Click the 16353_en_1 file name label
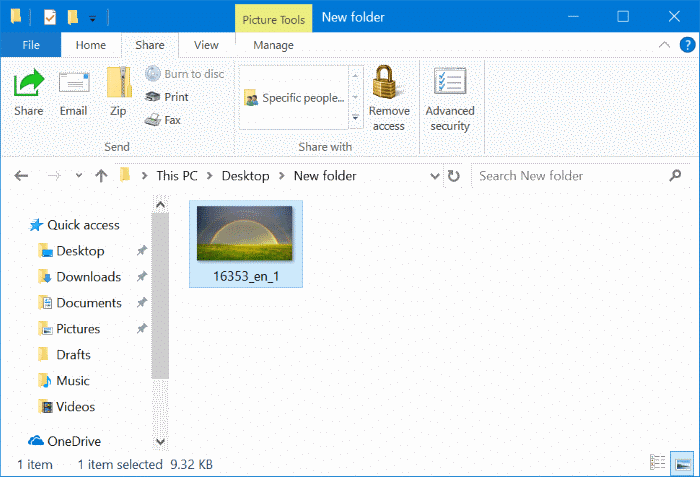Image resolution: width=700 pixels, height=477 pixels. click(x=246, y=276)
